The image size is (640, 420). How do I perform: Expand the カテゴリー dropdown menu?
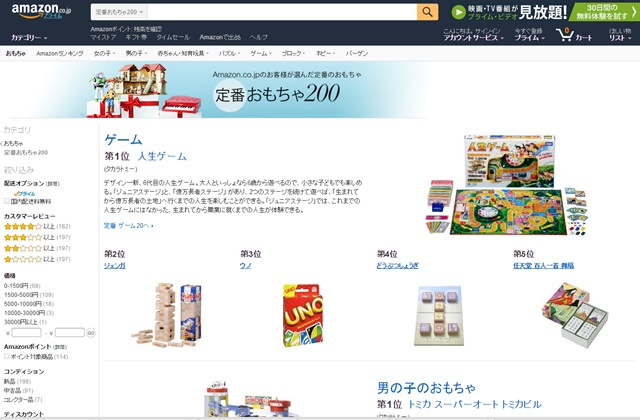[x=29, y=38]
